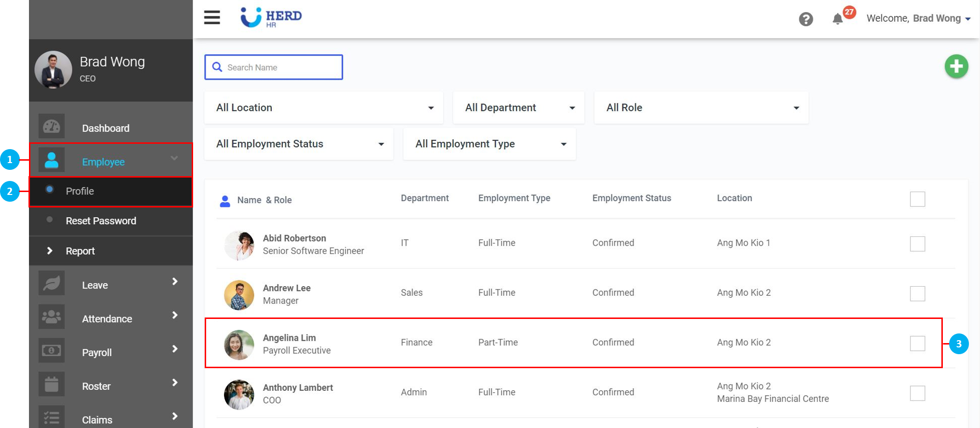Tick the checkbox for Abid Robertson
Viewport: 980px width, 428px height.
coord(917,244)
